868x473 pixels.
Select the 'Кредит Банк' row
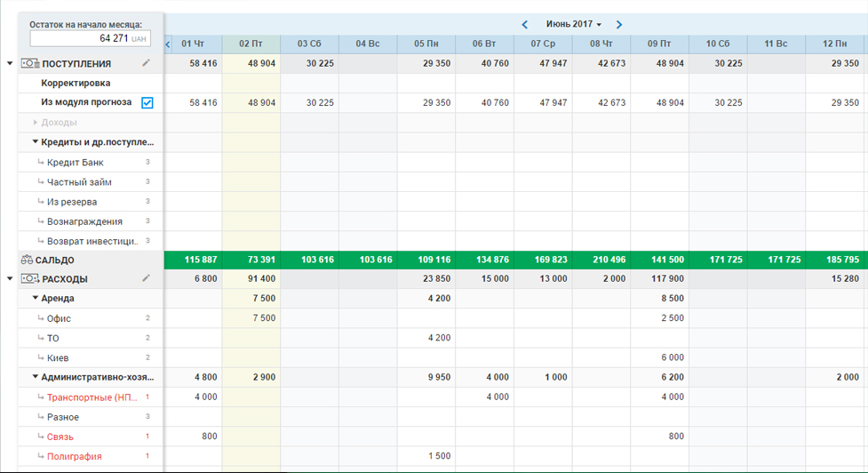point(75,163)
